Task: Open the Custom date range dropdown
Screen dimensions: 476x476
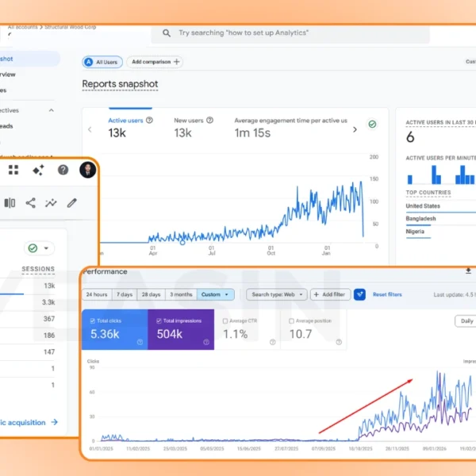Action: [x=216, y=294]
